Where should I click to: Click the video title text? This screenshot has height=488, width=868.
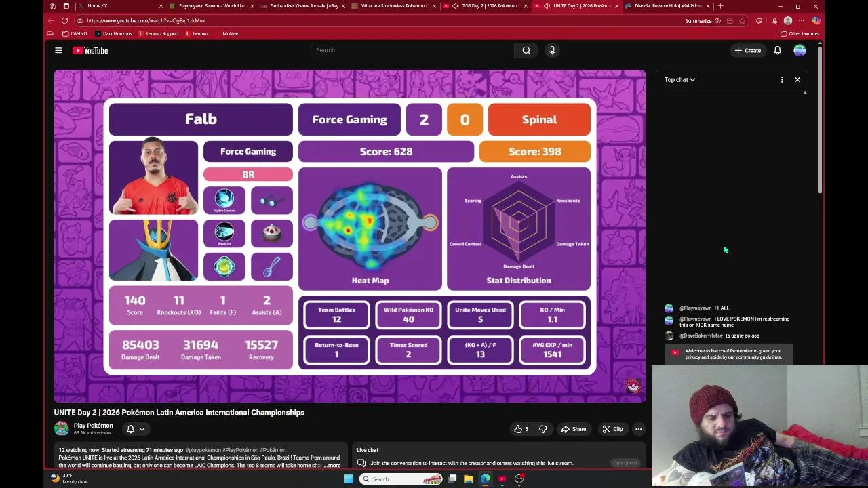(179, 412)
